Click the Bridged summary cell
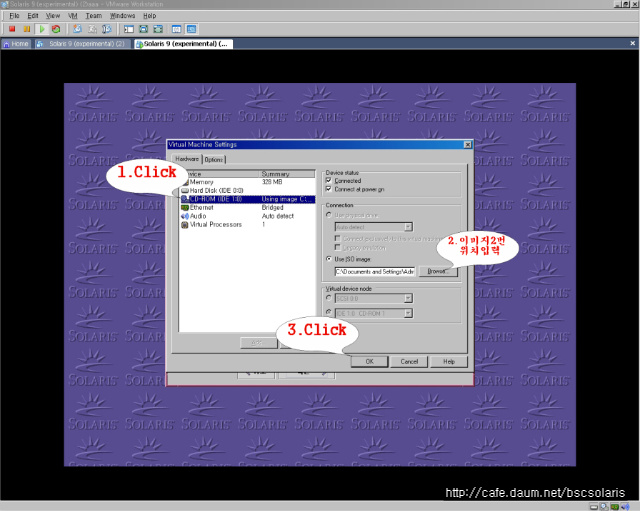The height and width of the screenshot is (511, 640). point(272,208)
